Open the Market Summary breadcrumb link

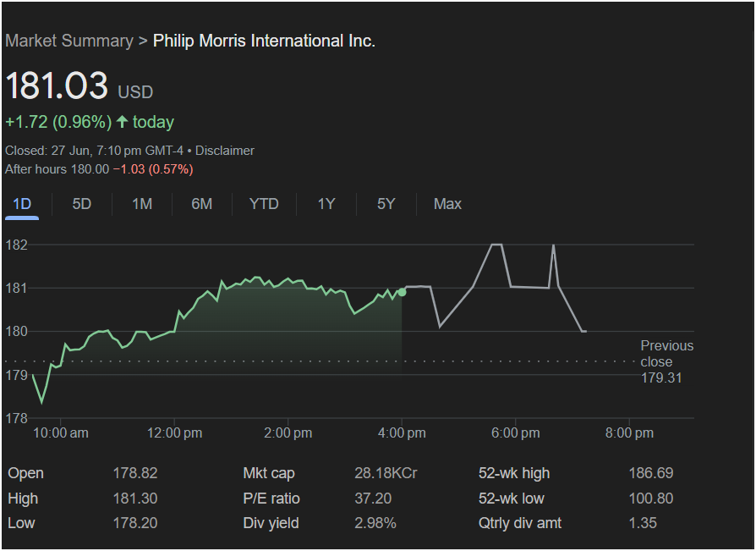click(x=69, y=41)
